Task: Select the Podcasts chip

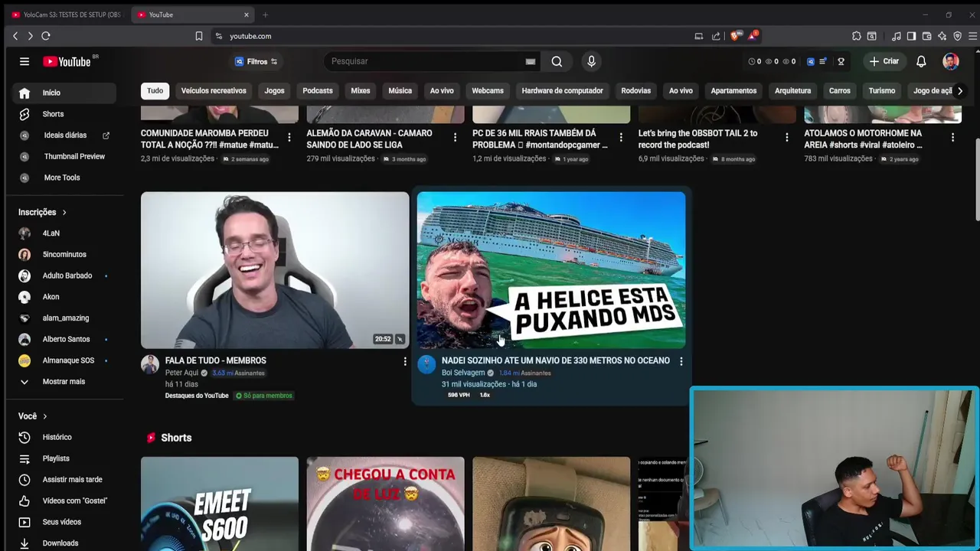Action: coord(318,90)
